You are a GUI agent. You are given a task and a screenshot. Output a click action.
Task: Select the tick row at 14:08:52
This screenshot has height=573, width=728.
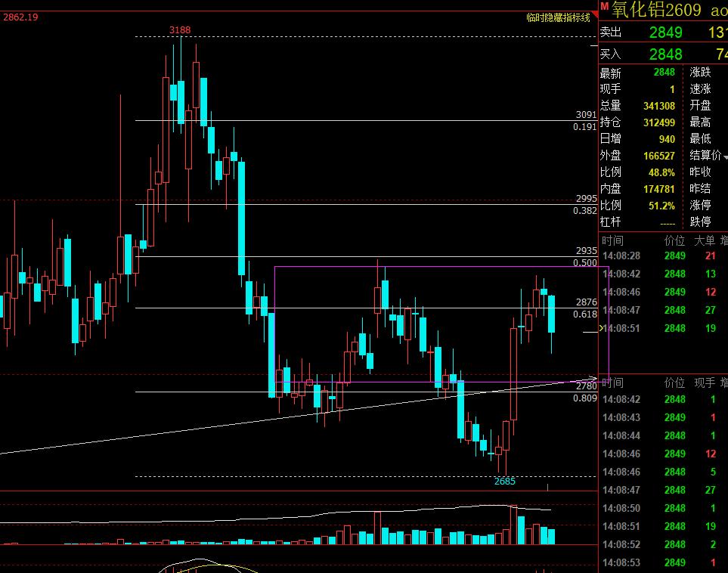coord(663,545)
